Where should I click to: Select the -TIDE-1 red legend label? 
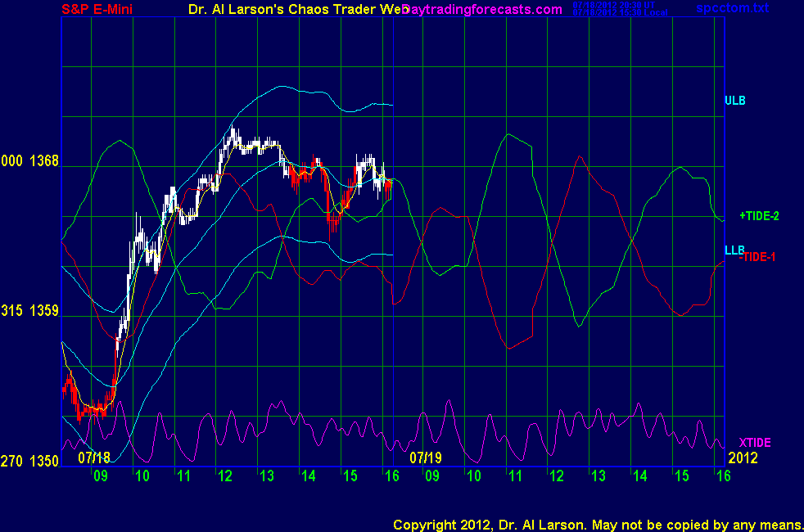[x=757, y=257]
